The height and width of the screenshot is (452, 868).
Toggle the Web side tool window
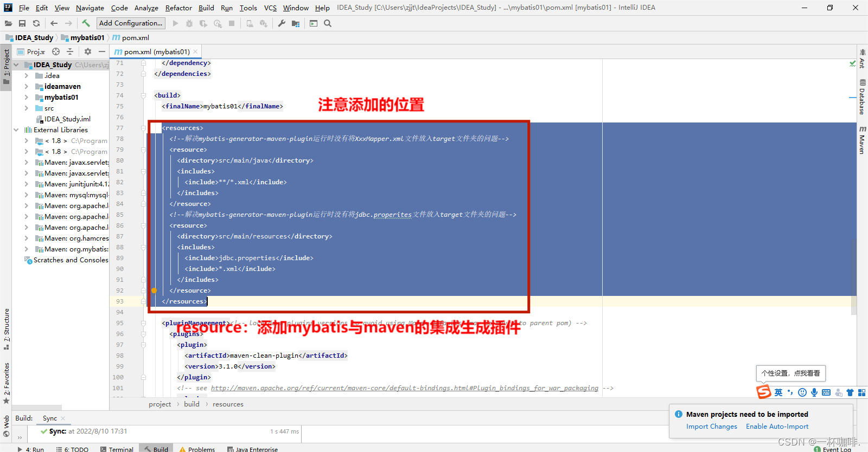click(6, 426)
